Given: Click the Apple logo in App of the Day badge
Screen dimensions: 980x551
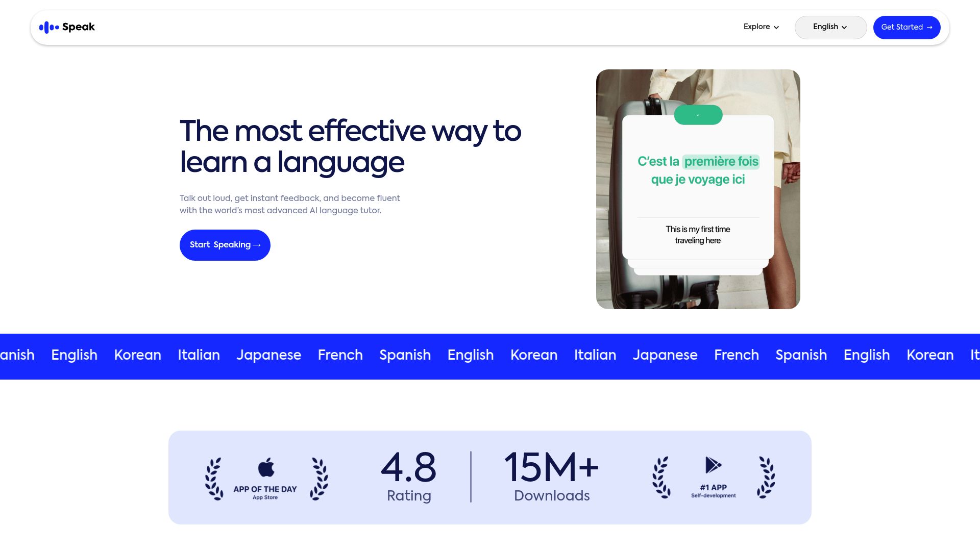Looking at the screenshot, I should coord(265,467).
